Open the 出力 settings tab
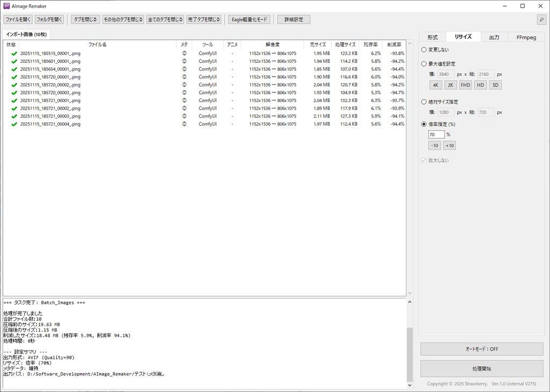This screenshot has width=550, height=392. [494, 37]
